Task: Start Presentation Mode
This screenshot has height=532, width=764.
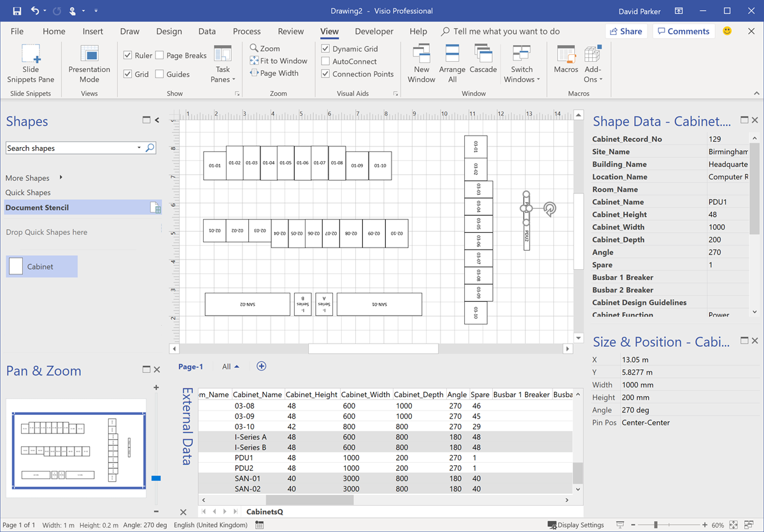Action: (x=88, y=62)
